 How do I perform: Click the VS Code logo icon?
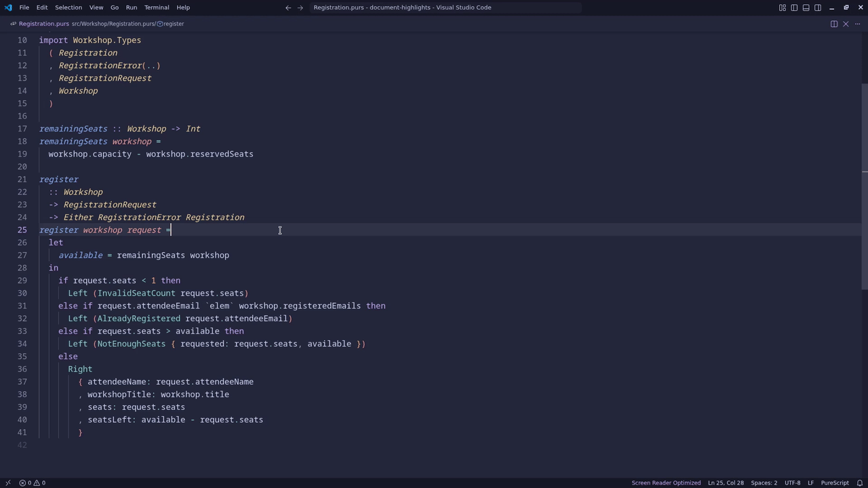point(8,7)
